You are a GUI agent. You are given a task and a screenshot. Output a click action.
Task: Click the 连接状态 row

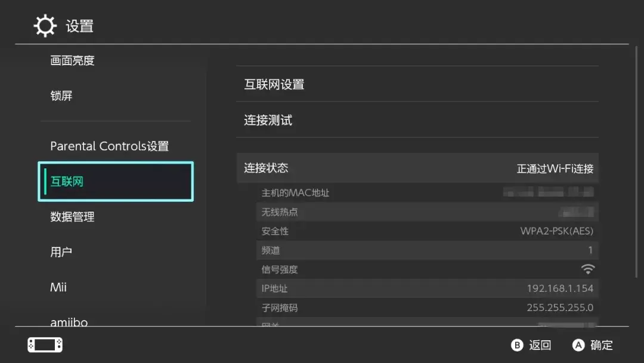point(417,168)
